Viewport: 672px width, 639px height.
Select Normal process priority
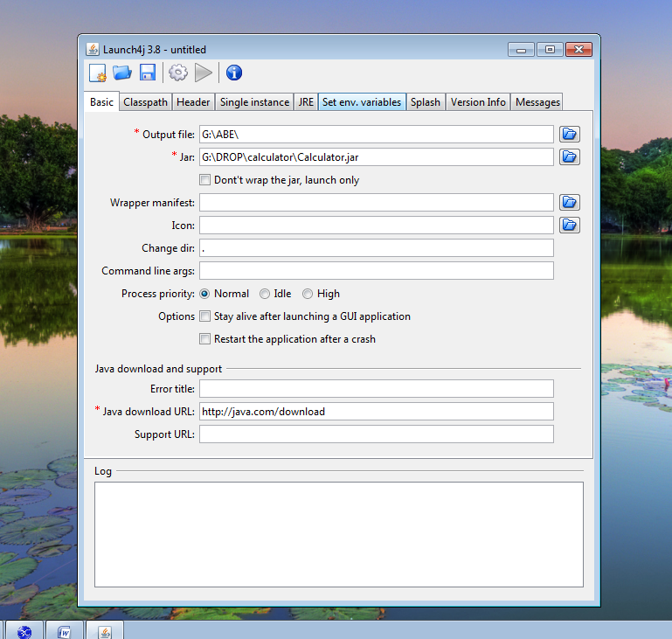pyautogui.click(x=204, y=294)
